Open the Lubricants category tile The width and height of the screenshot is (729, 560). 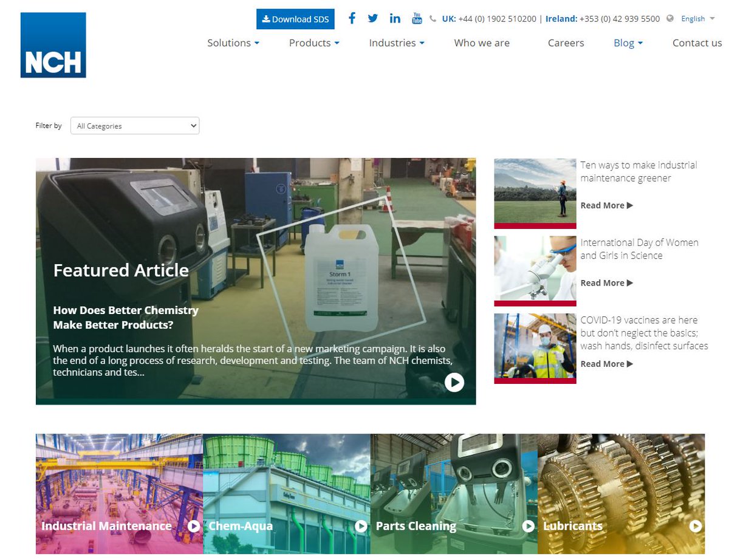(x=621, y=493)
